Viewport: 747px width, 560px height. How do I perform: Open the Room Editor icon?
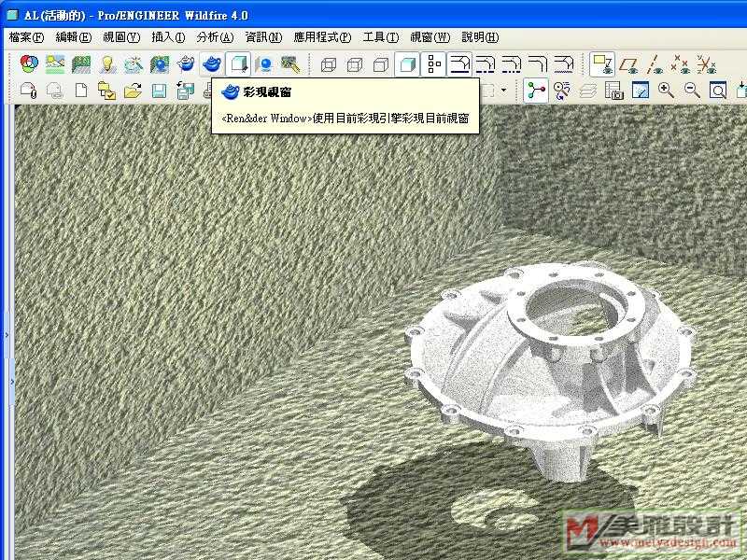point(81,63)
